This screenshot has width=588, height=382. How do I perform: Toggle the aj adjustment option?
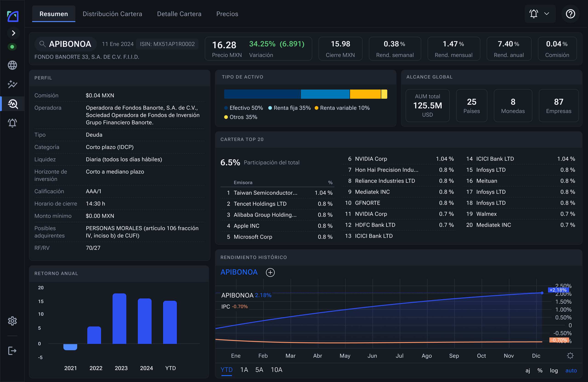pos(528,370)
